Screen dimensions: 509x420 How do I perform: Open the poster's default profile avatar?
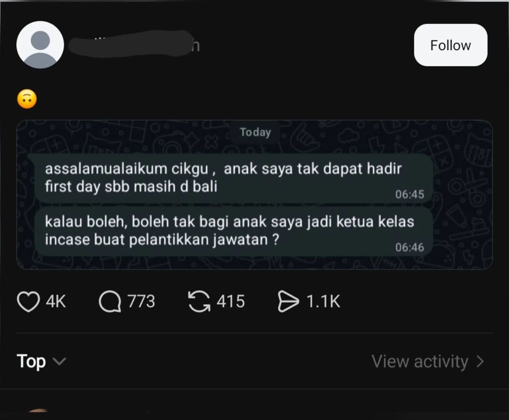40,45
